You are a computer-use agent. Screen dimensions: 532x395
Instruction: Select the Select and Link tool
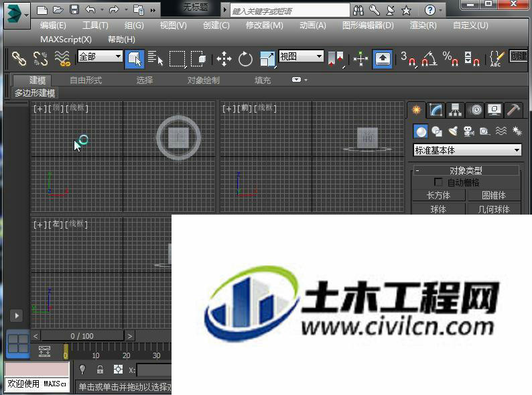coord(19,58)
